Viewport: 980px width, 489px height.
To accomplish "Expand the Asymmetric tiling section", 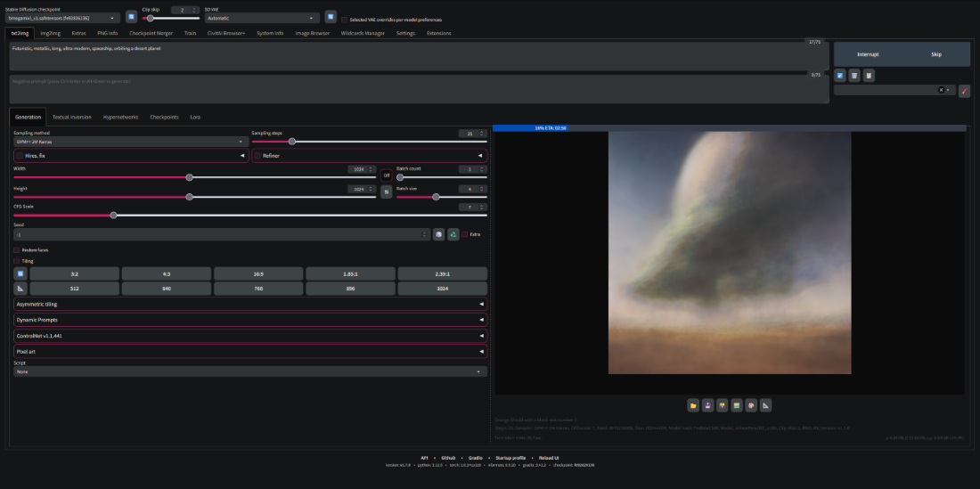I will pos(250,304).
